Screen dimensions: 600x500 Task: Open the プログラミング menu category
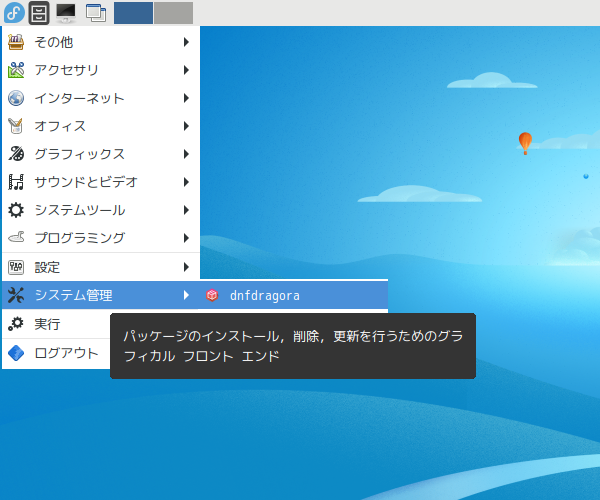(101, 238)
